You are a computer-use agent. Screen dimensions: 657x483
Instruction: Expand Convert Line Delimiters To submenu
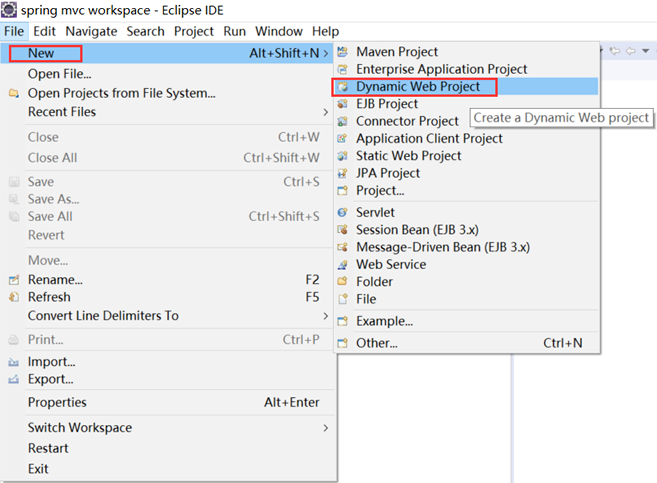click(x=326, y=316)
